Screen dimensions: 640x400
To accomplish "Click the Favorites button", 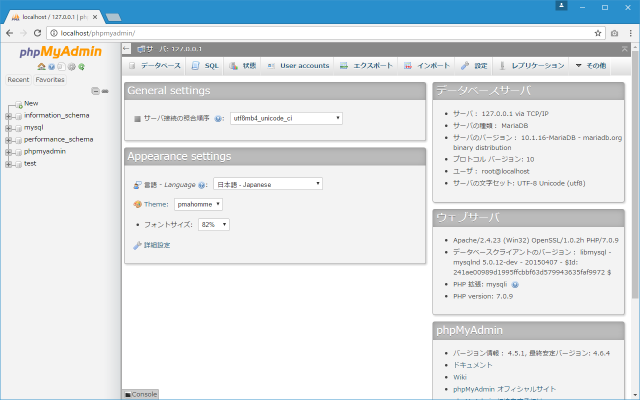I will tap(50, 80).
